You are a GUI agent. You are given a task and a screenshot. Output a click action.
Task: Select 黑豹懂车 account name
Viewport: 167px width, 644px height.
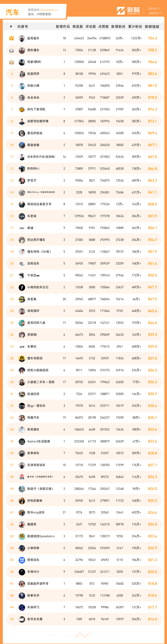click(33, 50)
